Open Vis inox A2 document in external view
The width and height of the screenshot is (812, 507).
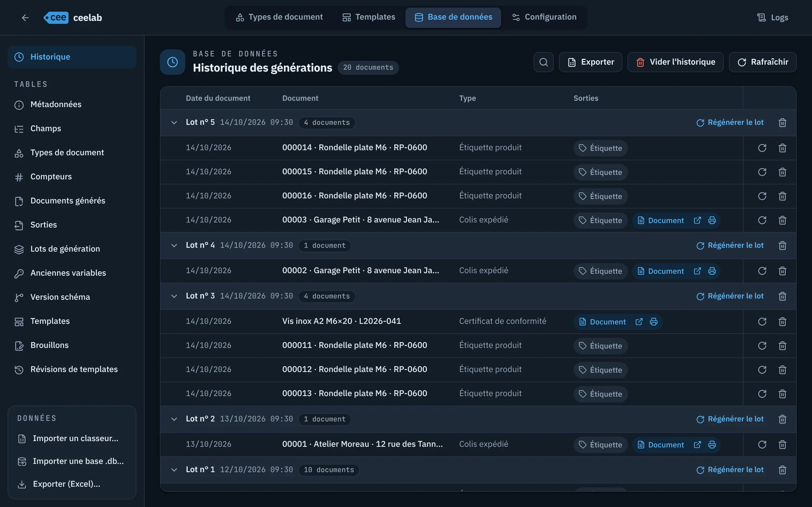[x=639, y=322]
